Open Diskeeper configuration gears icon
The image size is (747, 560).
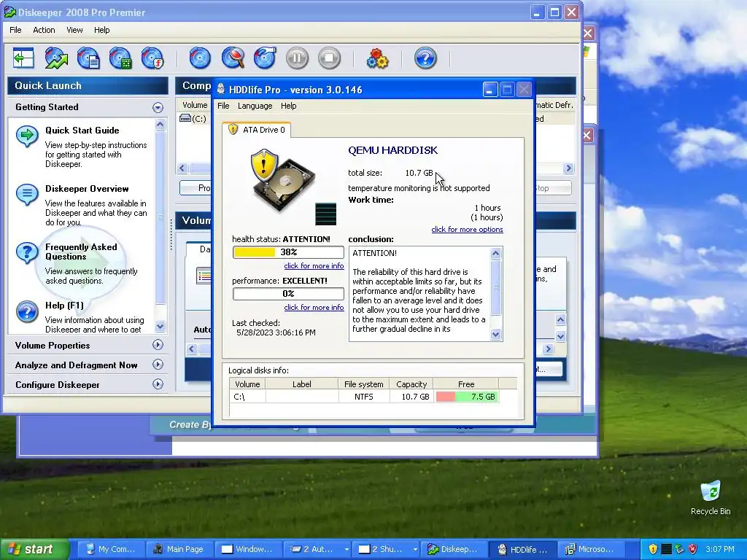(377, 58)
